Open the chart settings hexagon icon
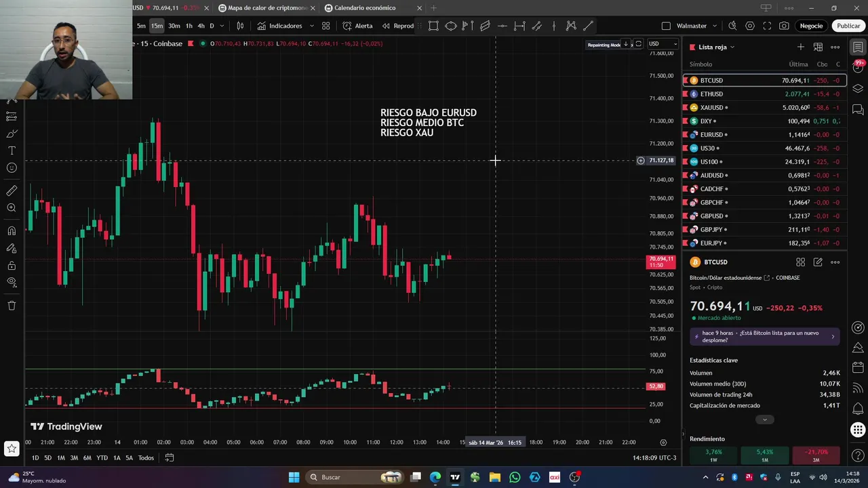The width and height of the screenshot is (868, 488). [749, 26]
